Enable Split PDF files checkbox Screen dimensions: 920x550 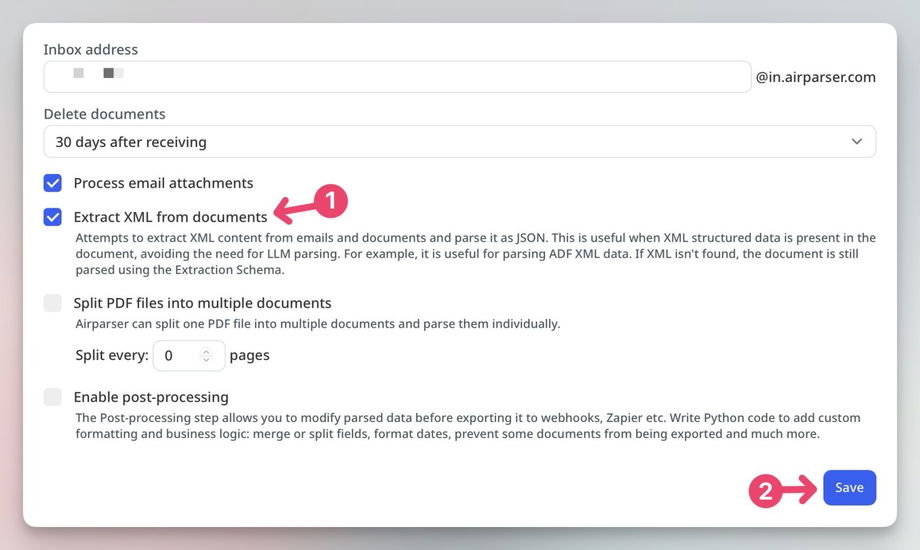tap(53, 303)
